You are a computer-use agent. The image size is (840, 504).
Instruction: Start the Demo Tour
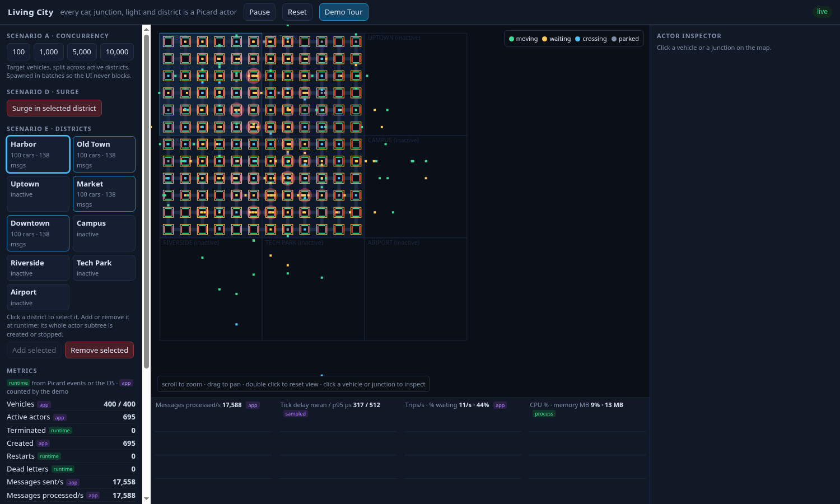click(343, 12)
